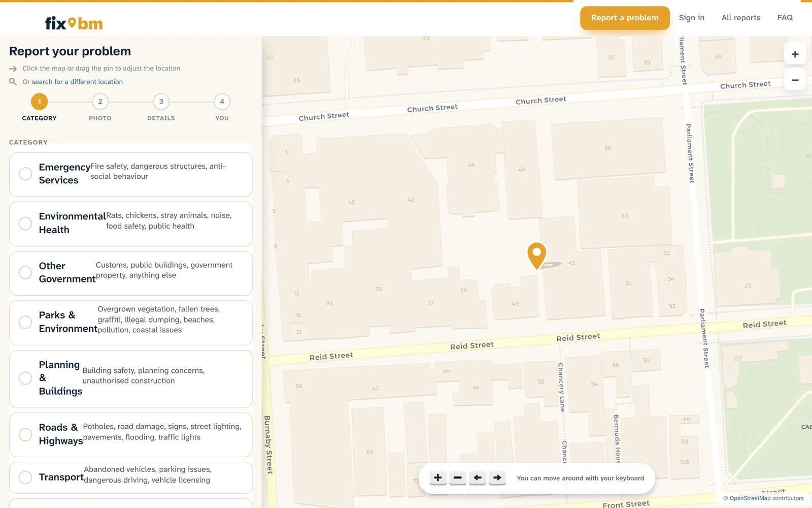Click 'Chancery Lane' label on map
The width and height of the screenshot is (812, 508).
pos(561,387)
